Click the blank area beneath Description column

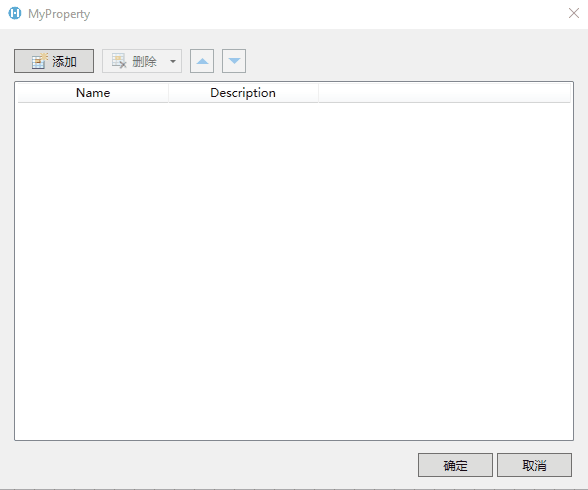(243, 271)
